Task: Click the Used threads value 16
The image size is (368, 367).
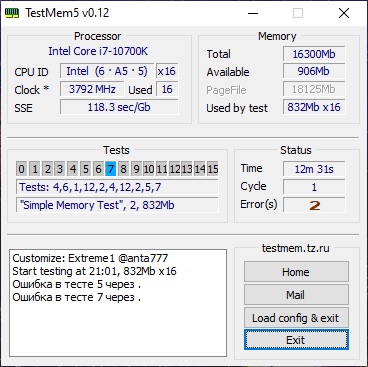Action: coord(167,89)
